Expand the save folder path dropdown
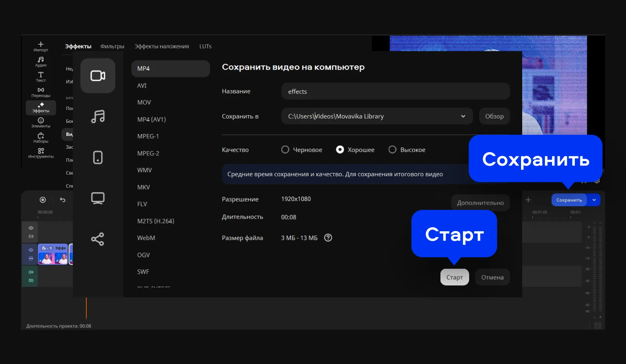Image resolution: width=626 pixels, height=364 pixels. coord(463,116)
